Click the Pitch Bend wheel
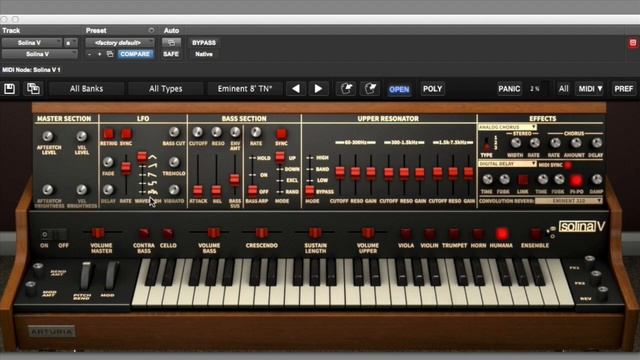This screenshot has width=640, height=360. [x=86, y=276]
